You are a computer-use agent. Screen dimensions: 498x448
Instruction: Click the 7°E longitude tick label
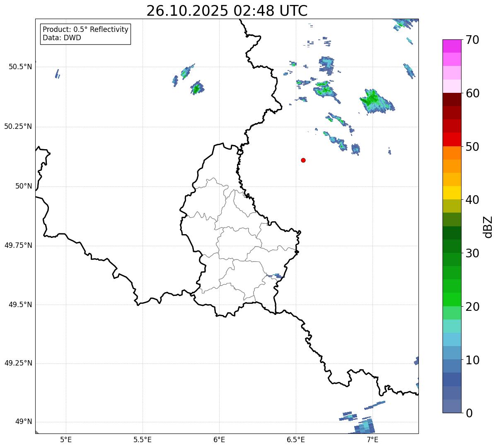pyautogui.click(x=372, y=439)
